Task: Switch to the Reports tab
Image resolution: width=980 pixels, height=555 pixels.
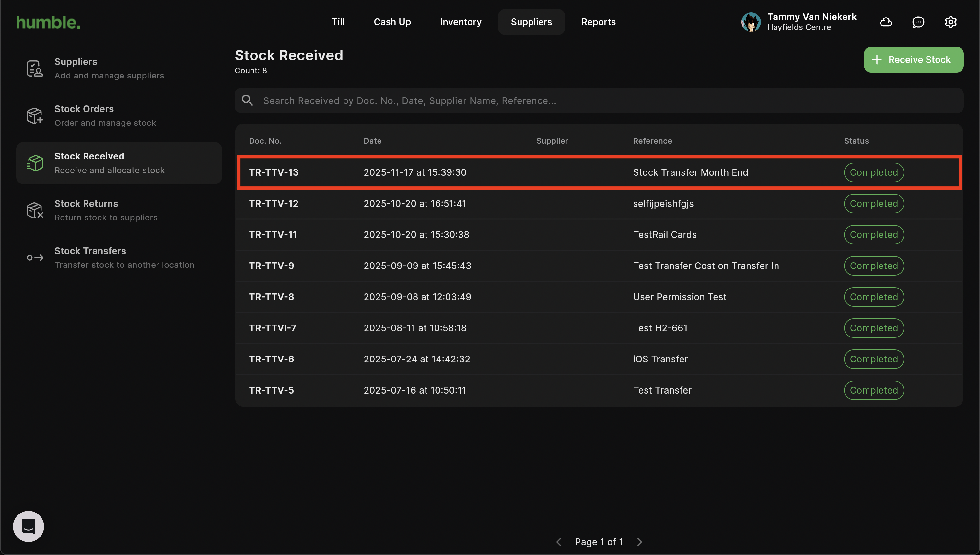Action: coord(598,22)
